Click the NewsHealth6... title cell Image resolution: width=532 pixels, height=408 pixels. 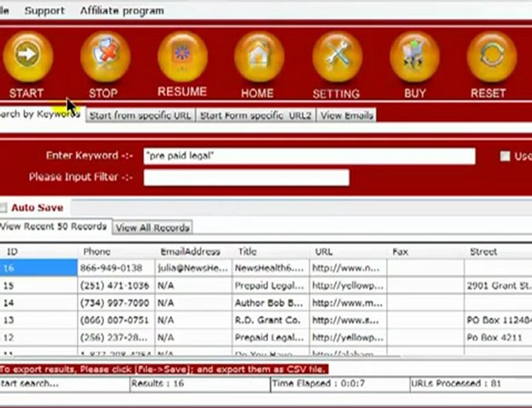point(271,268)
